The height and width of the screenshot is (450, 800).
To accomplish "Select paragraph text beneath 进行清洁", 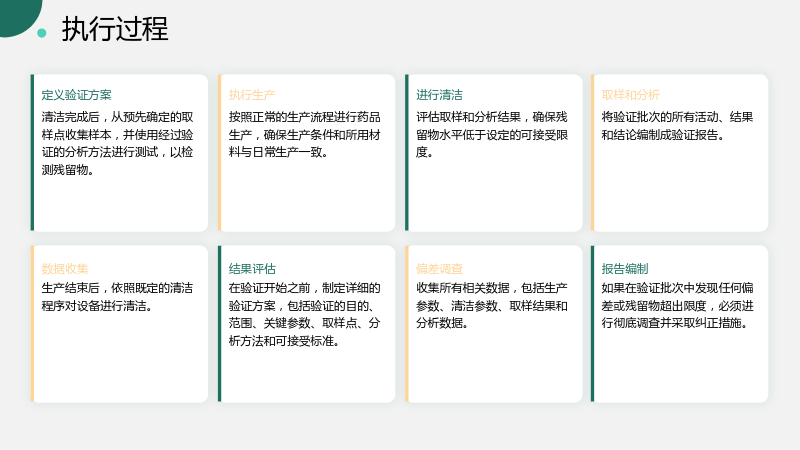I will click(x=492, y=135).
